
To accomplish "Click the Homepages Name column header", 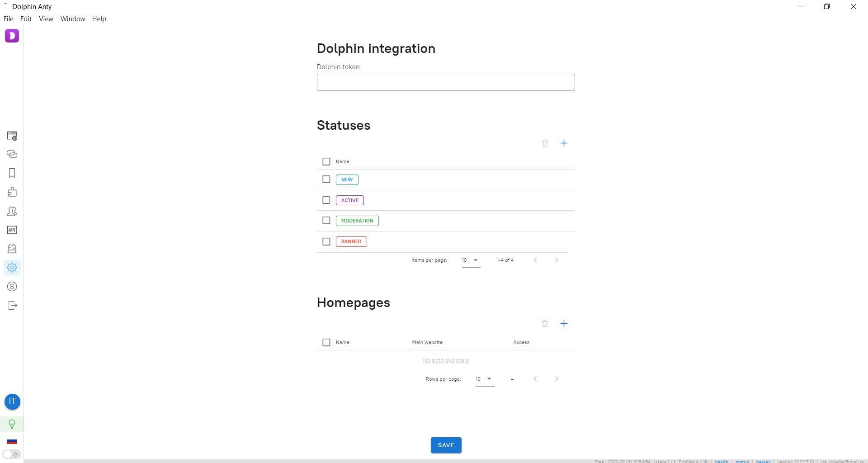I will click(x=343, y=342).
